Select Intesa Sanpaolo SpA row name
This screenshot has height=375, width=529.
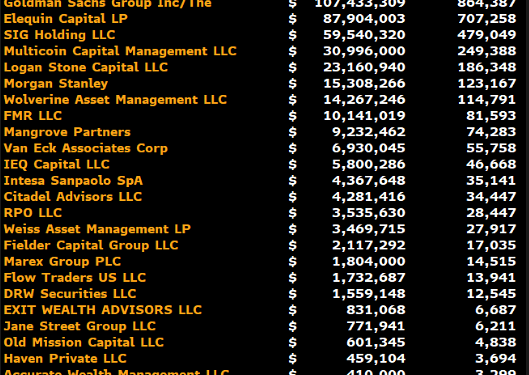[x=73, y=181]
